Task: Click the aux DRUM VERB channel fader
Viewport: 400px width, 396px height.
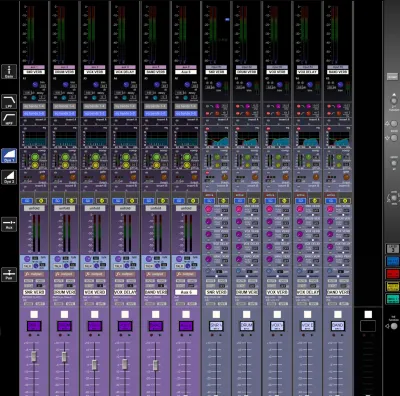Action: [64, 356]
